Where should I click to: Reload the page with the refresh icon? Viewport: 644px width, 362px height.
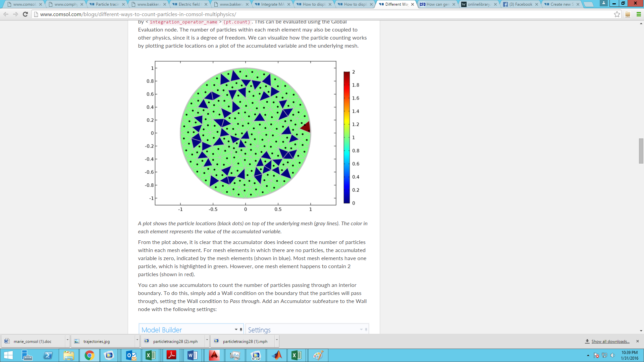25,14
